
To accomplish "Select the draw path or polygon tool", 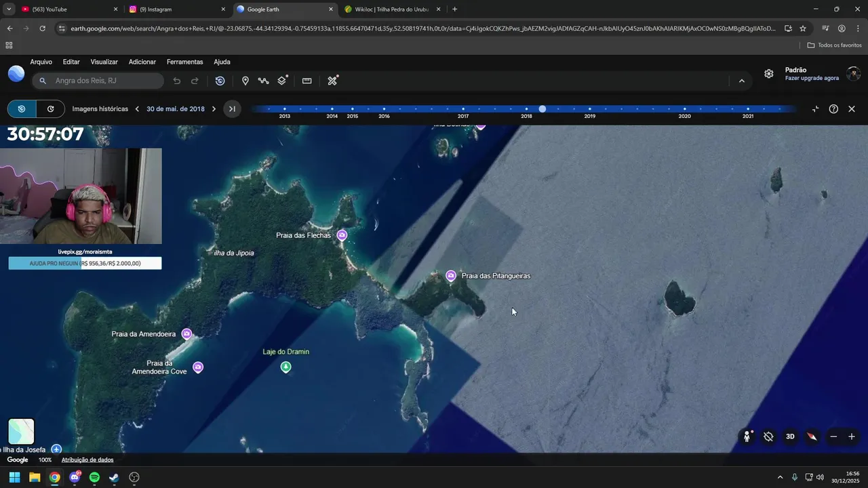I will 264,81.
